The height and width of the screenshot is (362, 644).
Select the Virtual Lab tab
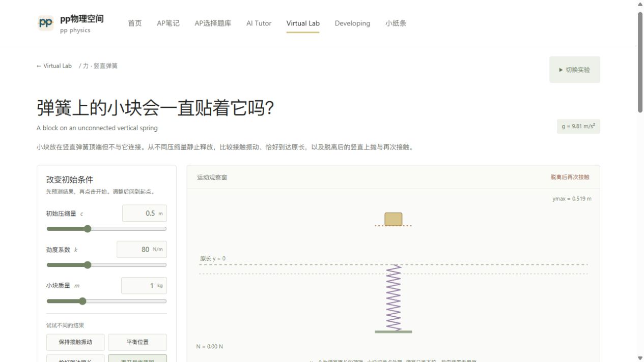click(x=303, y=23)
